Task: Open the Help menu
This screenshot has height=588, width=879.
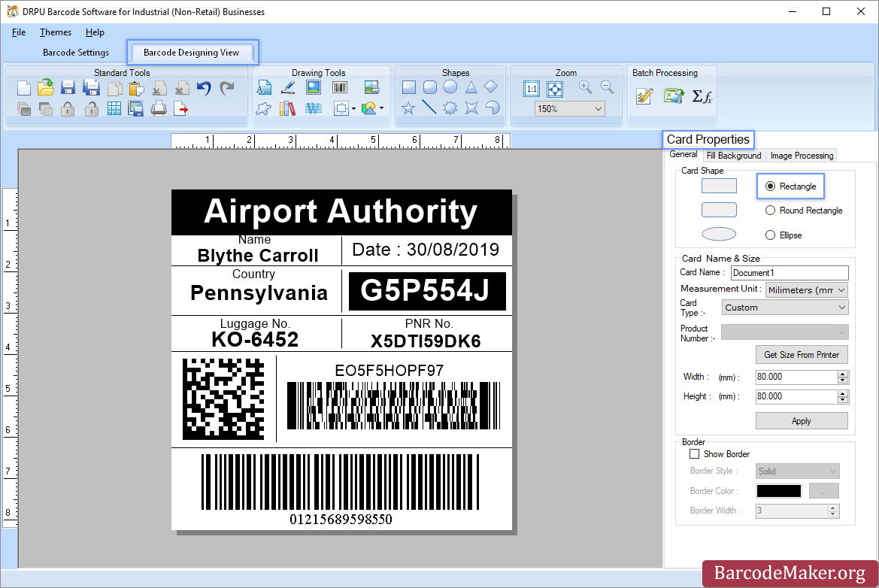Action: [95, 32]
